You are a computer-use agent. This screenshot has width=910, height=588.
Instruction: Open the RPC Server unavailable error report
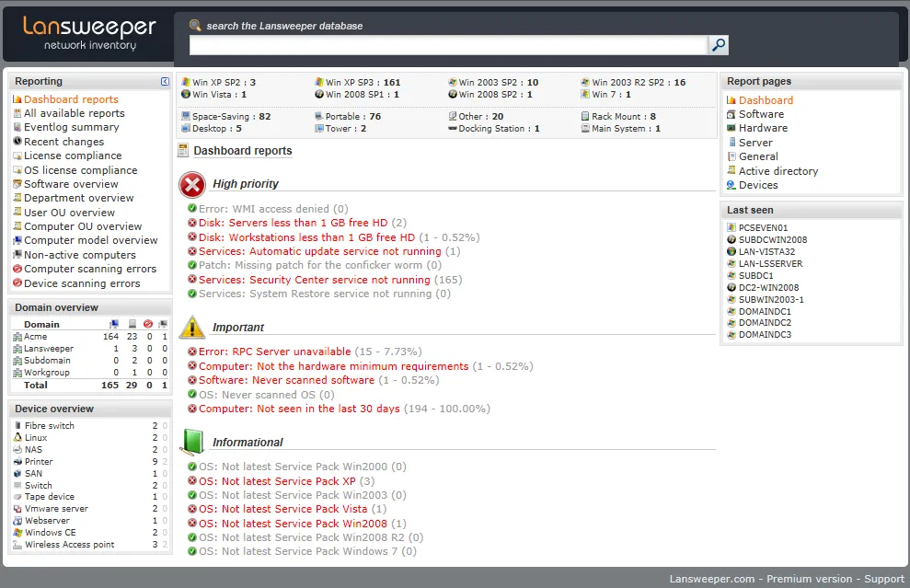(x=274, y=352)
